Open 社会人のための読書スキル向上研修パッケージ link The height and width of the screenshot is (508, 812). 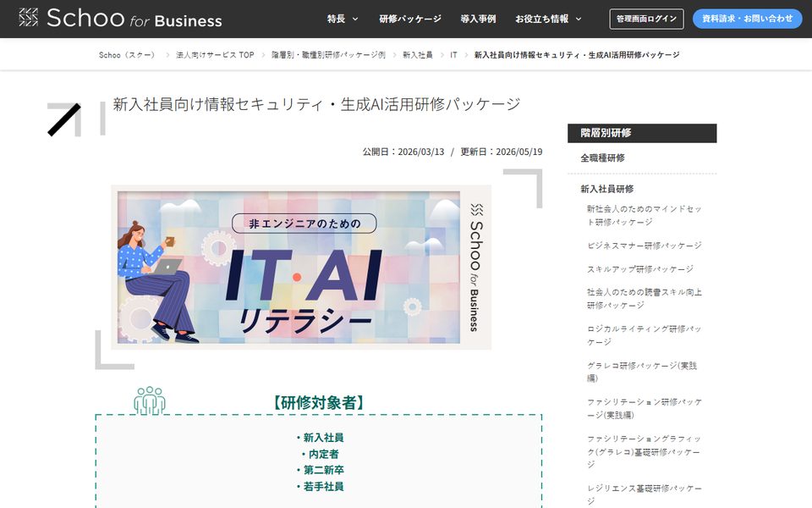[645, 299]
